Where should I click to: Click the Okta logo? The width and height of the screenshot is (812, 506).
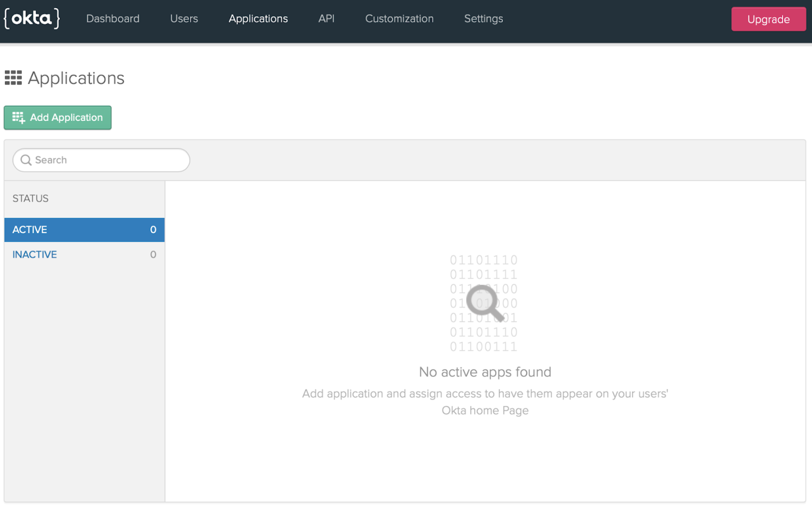click(x=32, y=18)
